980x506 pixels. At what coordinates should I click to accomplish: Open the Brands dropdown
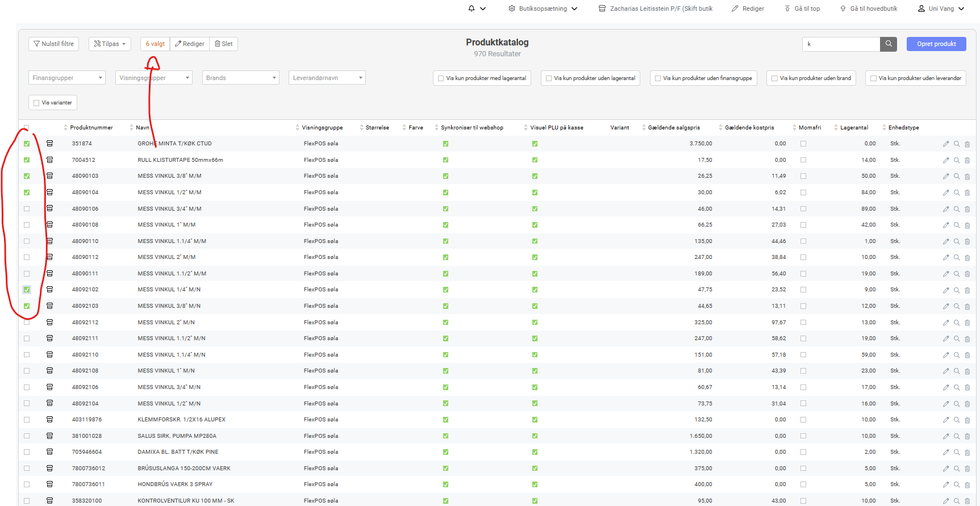[241, 78]
